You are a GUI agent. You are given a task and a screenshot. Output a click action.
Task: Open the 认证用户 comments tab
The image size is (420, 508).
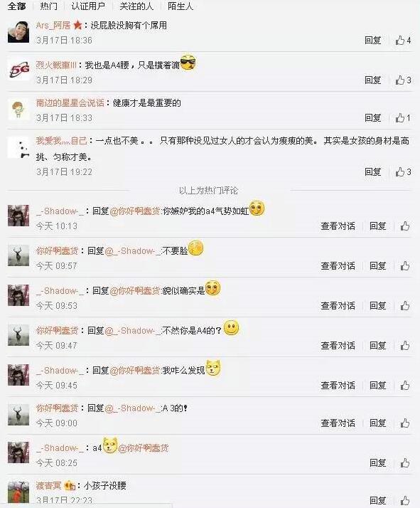click(88, 6)
